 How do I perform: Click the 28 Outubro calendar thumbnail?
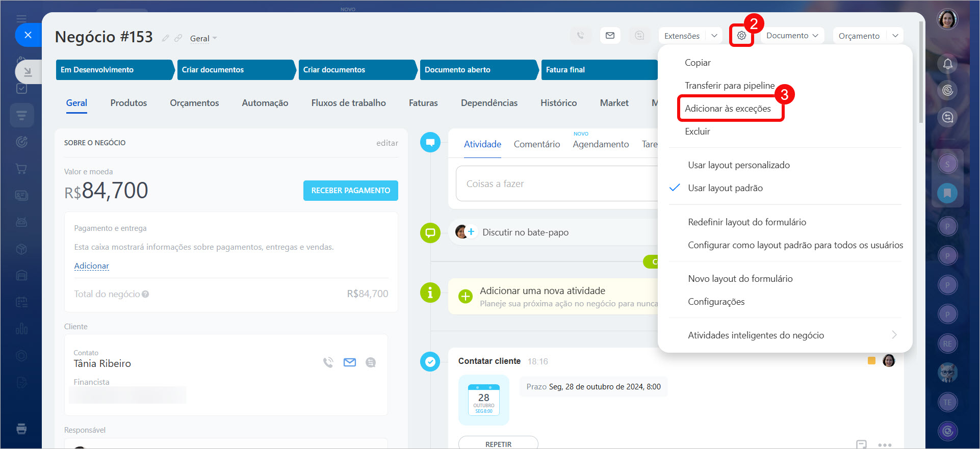pyautogui.click(x=484, y=400)
